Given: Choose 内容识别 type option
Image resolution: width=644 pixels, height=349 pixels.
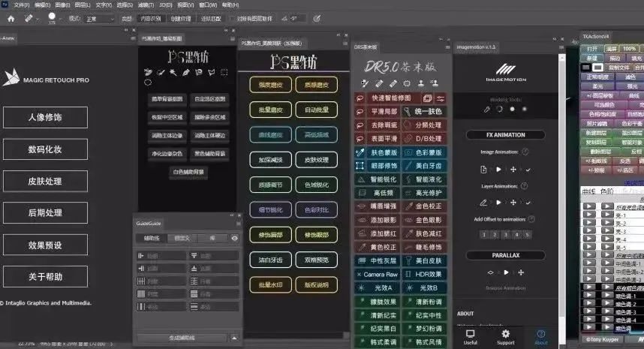Looking at the screenshot, I should (151, 19).
